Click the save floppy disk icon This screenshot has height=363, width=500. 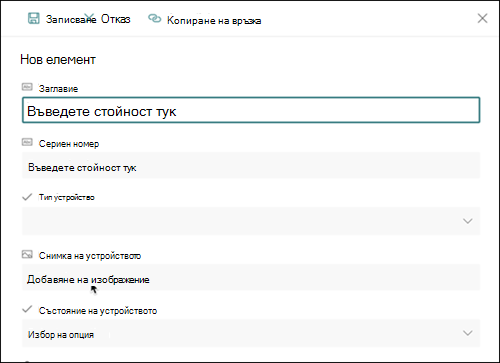click(33, 19)
